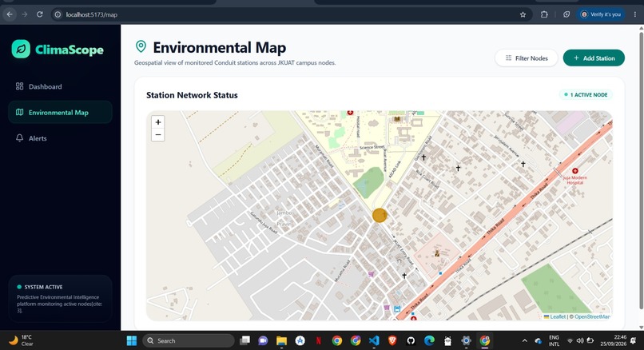Switch the ENG INTL input language
This screenshot has height=350, width=644.
pos(554,340)
